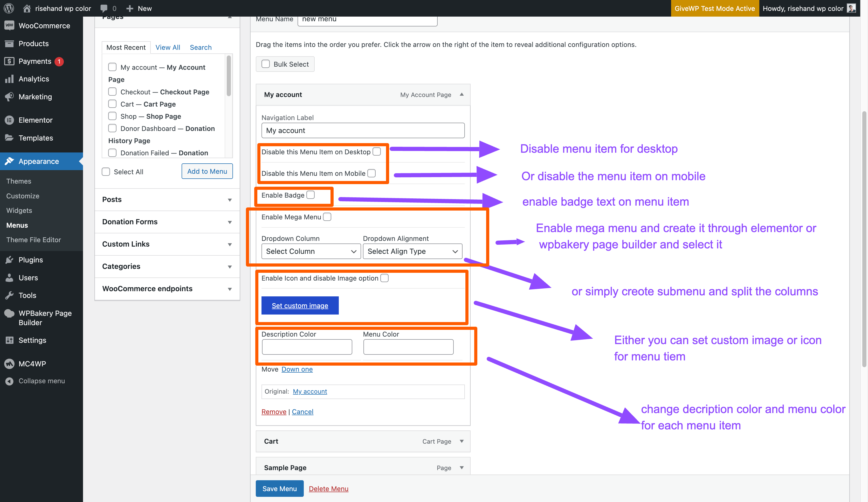The height and width of the screenshot is (502, 868).
Task: Click the Save Menu button
Action: [x=279, y=489]
